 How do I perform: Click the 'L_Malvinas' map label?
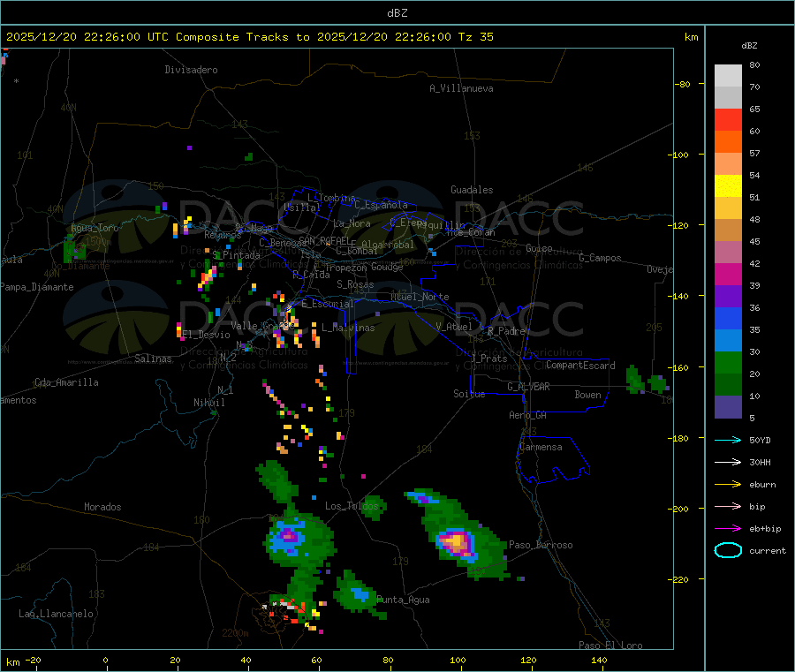click(348, 328)
